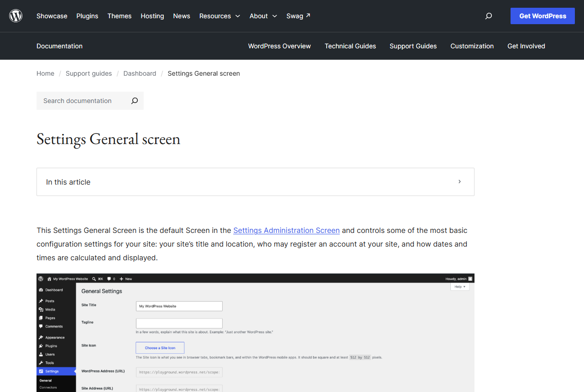
Task: Click the General Settings screenshot image
Action: [x=255, y=333]
